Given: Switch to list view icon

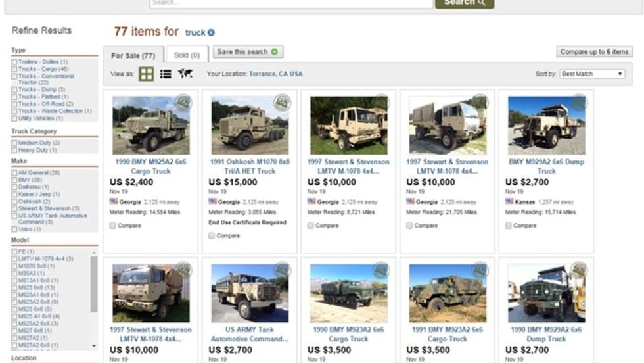Looking at the screenshot, I should (x=166, y=74).
